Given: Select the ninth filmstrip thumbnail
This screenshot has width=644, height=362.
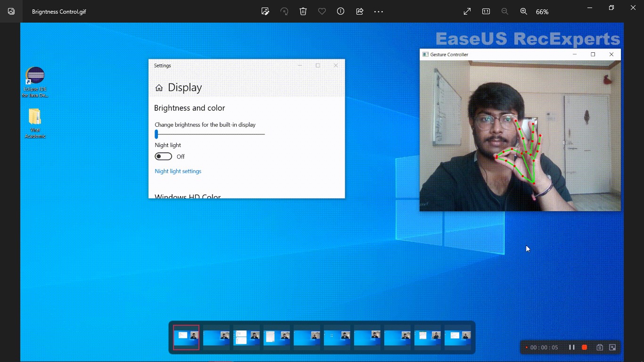Looking at the screenshot, I should 428,337.
